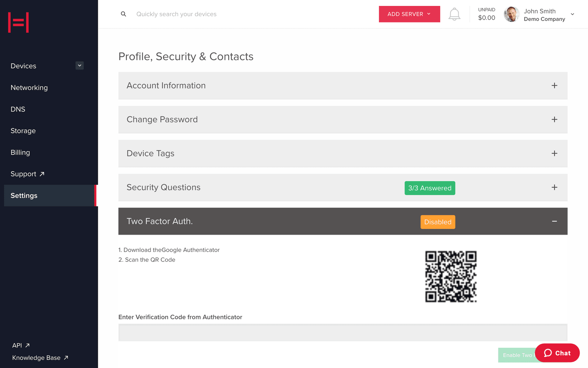Expand the Device Tags section

point(554,153)
